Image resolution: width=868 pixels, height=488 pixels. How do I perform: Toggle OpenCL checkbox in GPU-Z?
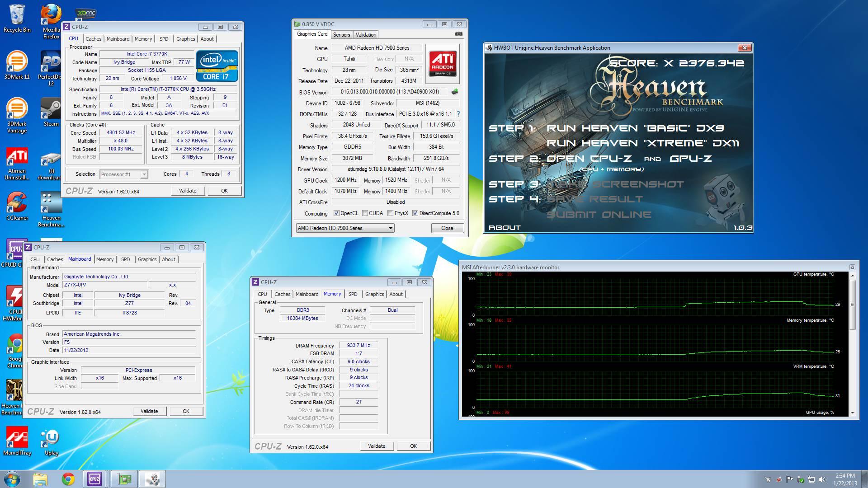pyautogui.click(x=336, y=213)
